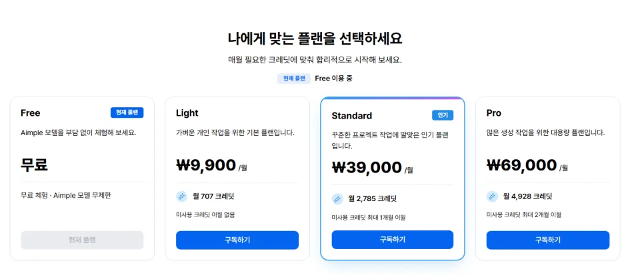Click the ₩69,000 monthly price
The width and height of the screenshot is (644, 275).
pos(527,165)
